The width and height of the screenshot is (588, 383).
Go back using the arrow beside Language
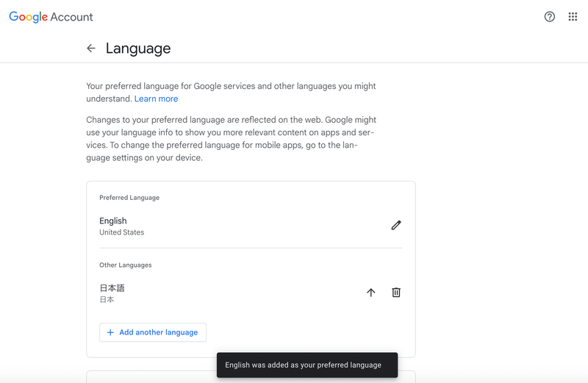[90, 48]
